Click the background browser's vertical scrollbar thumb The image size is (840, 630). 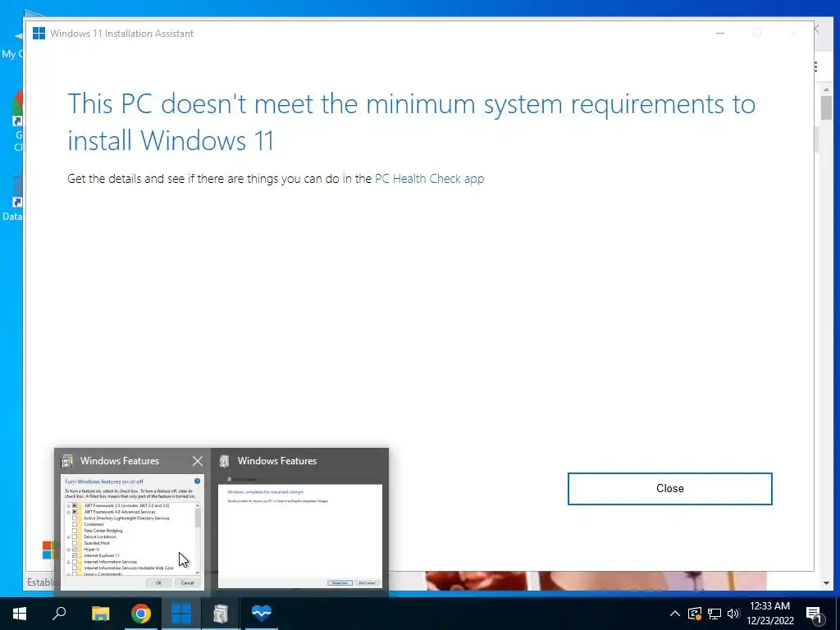(x=826, y=107)
